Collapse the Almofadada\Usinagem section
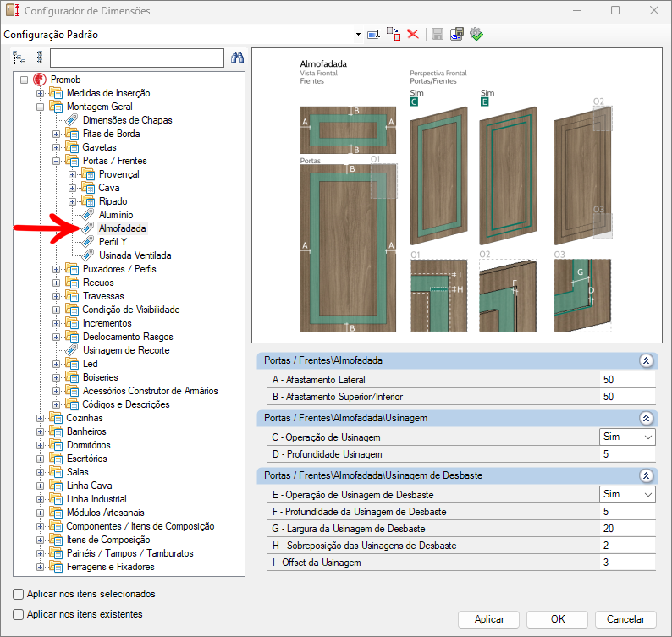This screenshot has height=637, width=672. point(646,418)
